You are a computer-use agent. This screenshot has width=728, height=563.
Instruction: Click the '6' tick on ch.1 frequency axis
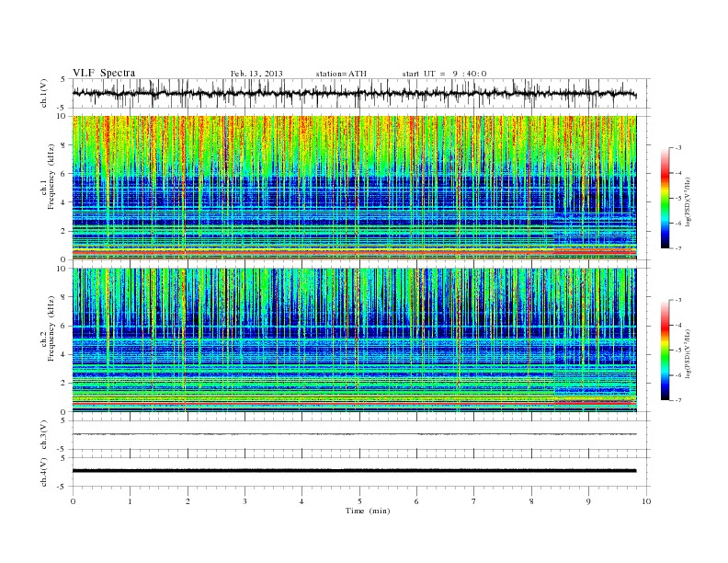point(64,174)
